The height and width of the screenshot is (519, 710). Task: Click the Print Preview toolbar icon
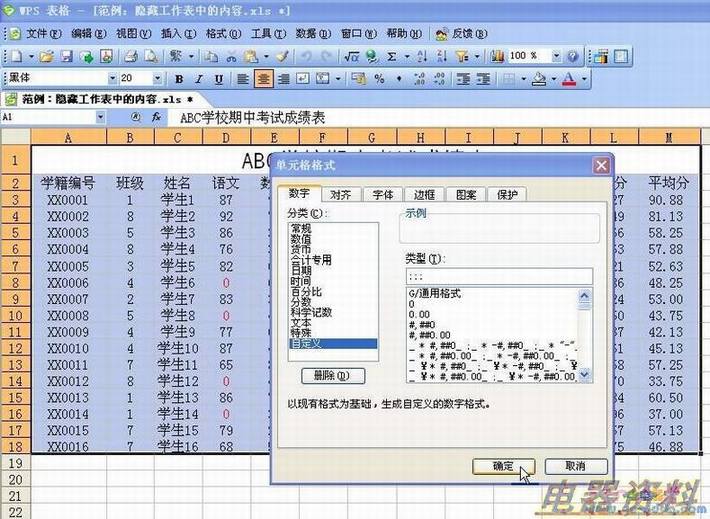coord(152,57)
